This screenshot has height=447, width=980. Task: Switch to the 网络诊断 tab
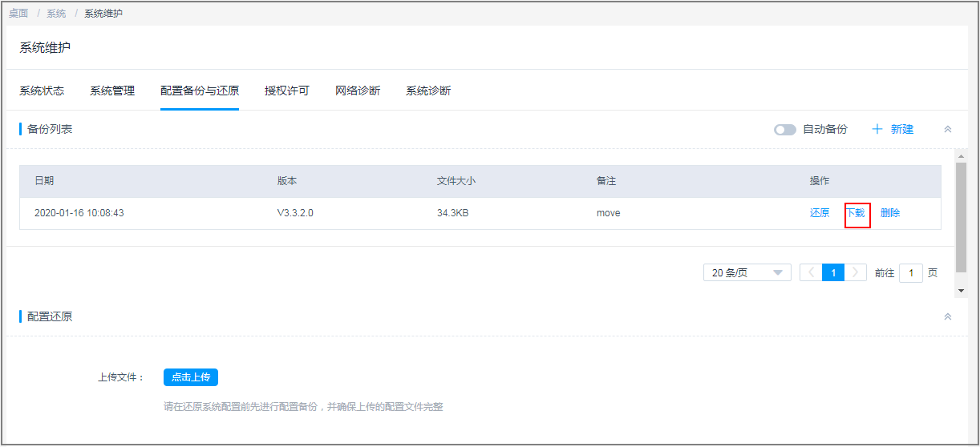point(358,91)
